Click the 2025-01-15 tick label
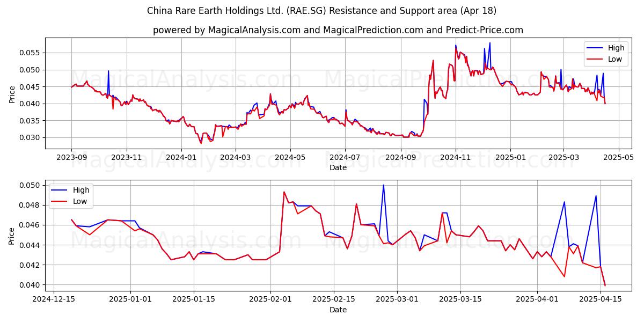644x322 pixels. [x=194, y=299]
